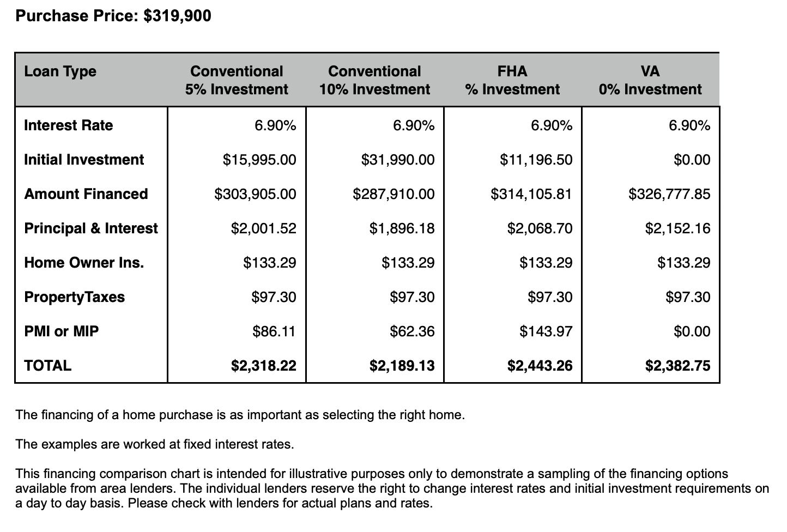The image size is (787, 532).
Task: Click the Home Owner Ins. row label
Action: (x=84, y=263)
